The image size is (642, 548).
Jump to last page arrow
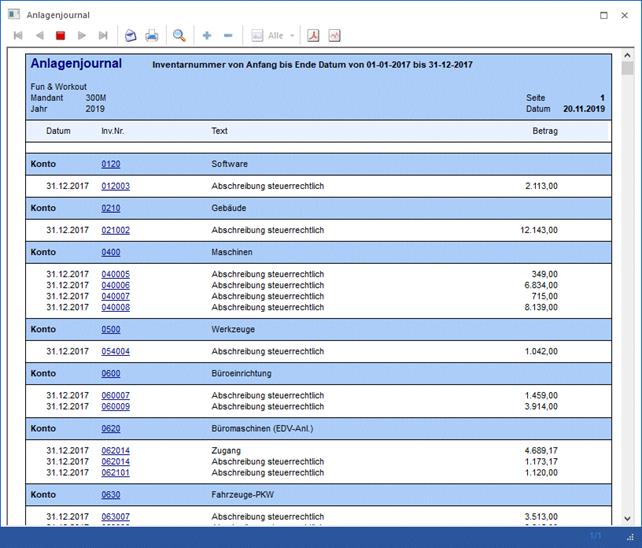coord(103,36)
